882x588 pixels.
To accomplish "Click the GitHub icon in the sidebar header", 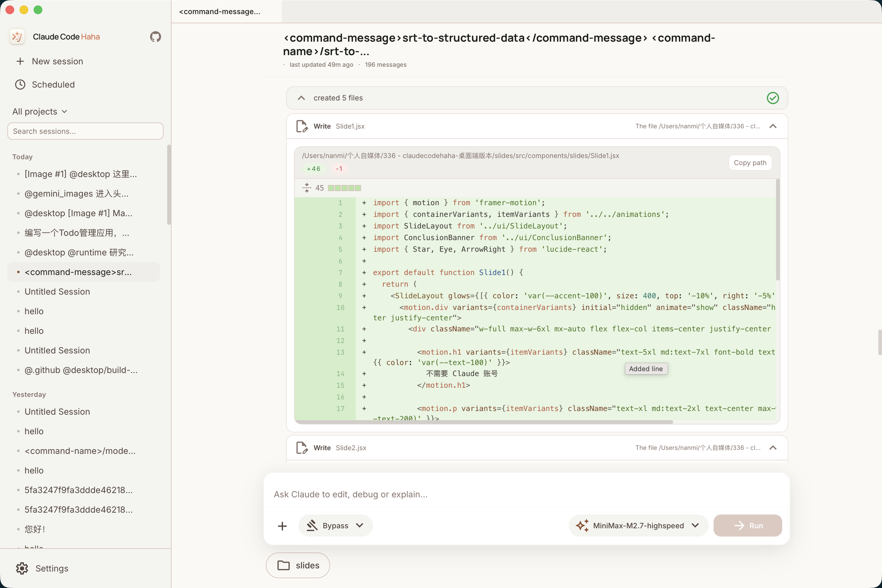I will 155,36.
